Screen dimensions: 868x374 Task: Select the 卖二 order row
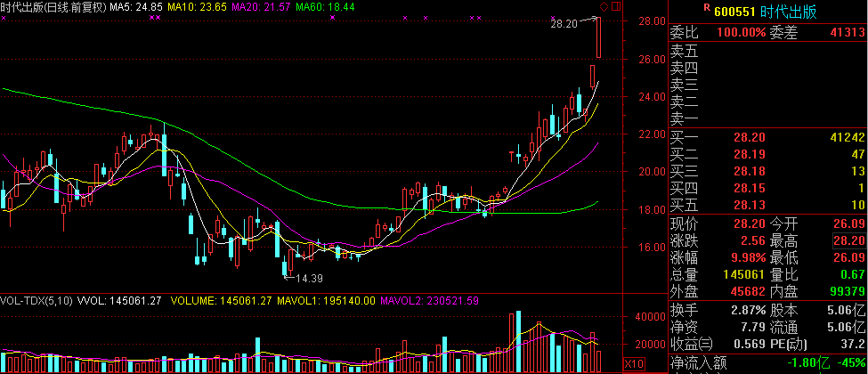point(767,102)
